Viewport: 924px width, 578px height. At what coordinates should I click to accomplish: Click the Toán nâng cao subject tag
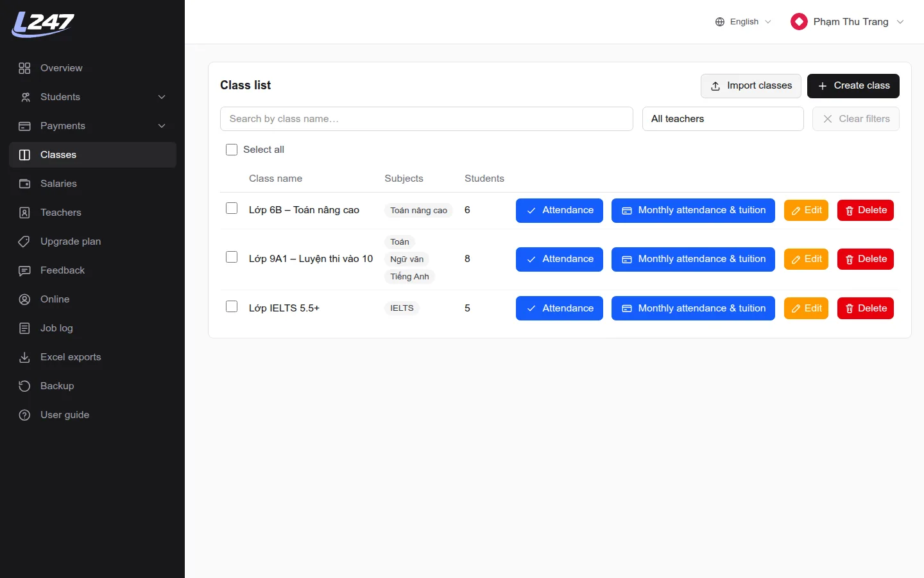tap(418, 211)
